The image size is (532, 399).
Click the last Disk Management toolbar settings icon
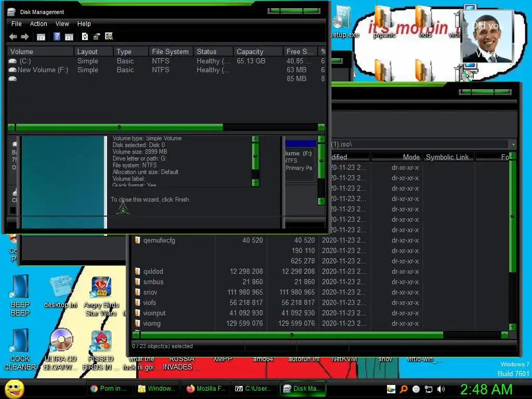(x=109, y=36)
